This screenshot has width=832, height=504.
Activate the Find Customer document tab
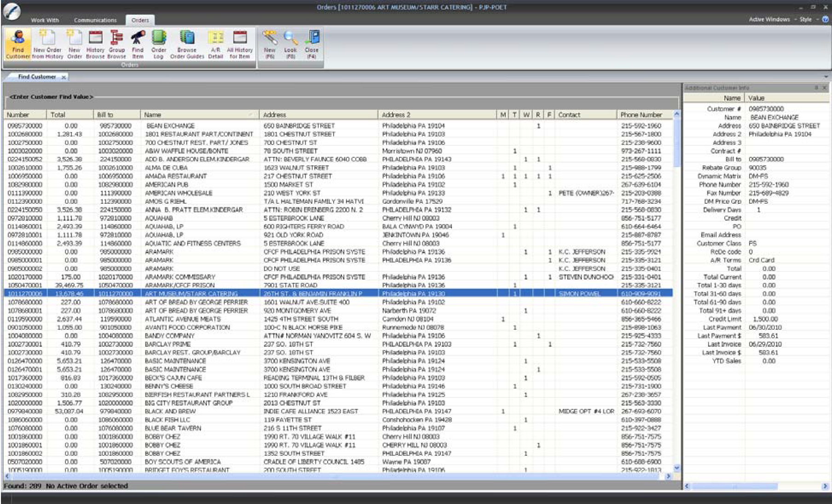coord(37,77)
